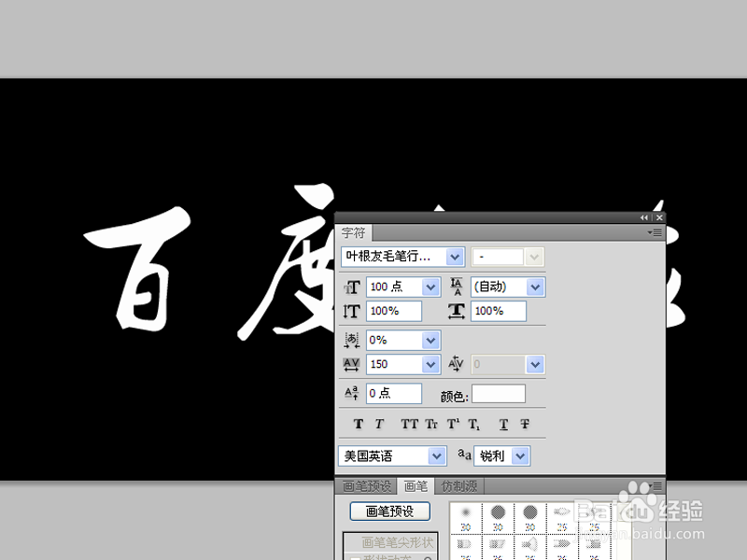Viewport: 747px width, 560px height.
Task: Click the baseline shift icon
Action: (x=352, y=393)
